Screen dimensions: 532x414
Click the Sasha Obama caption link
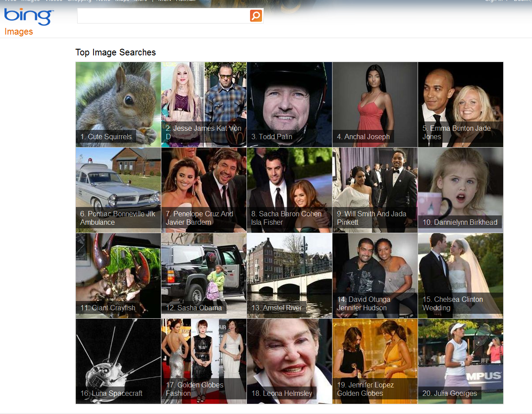(194, 308)
